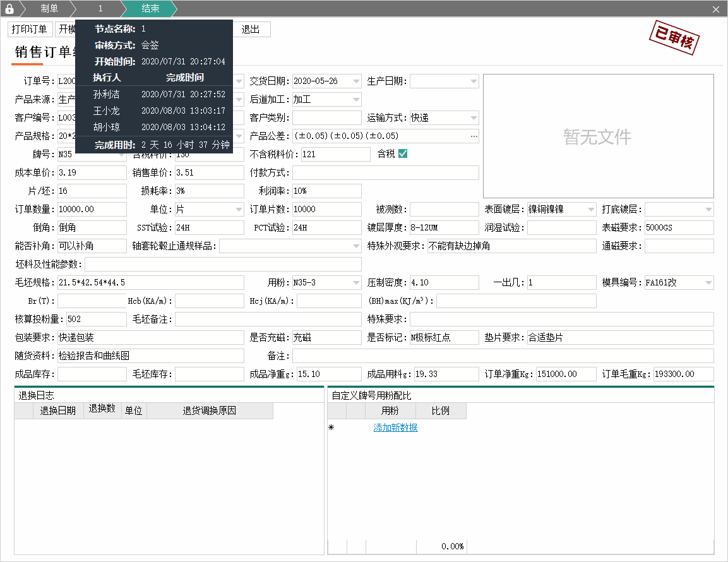Click the 暂无文件 attachment preview area

point(598,136)
